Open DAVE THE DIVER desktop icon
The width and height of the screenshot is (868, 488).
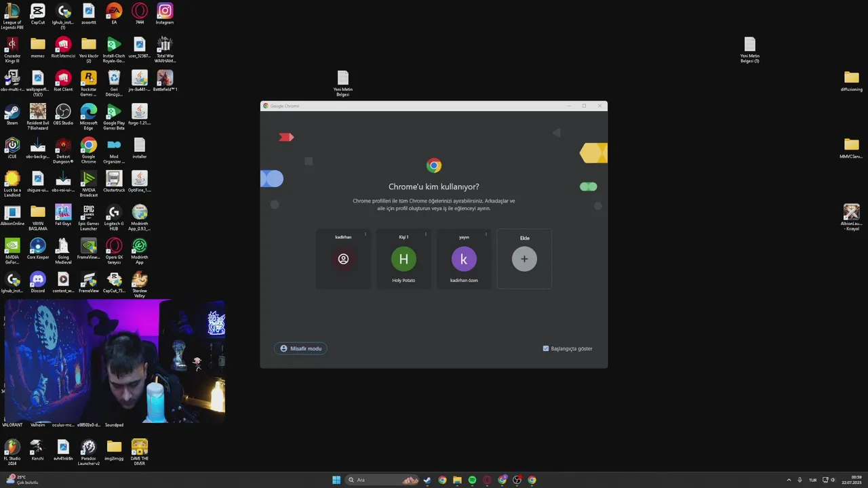click(140, 452)
